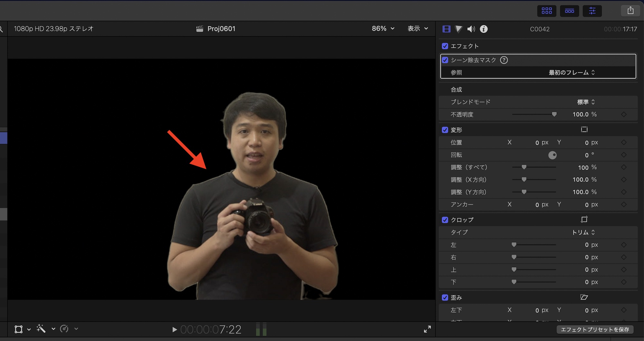The image size is (644, 341).
Task: Uncheck the 変形 transform checkbox
Action: (445, 130)
